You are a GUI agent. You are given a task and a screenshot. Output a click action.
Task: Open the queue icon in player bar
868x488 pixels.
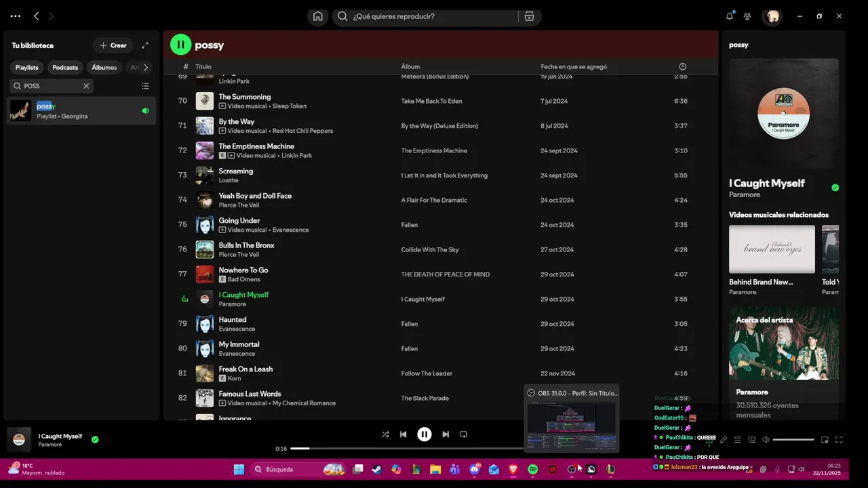pyautogui.click(x=738, y=440)
